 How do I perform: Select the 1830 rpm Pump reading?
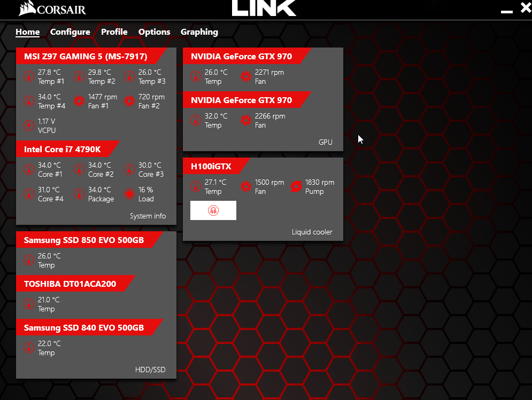[320, 187]
